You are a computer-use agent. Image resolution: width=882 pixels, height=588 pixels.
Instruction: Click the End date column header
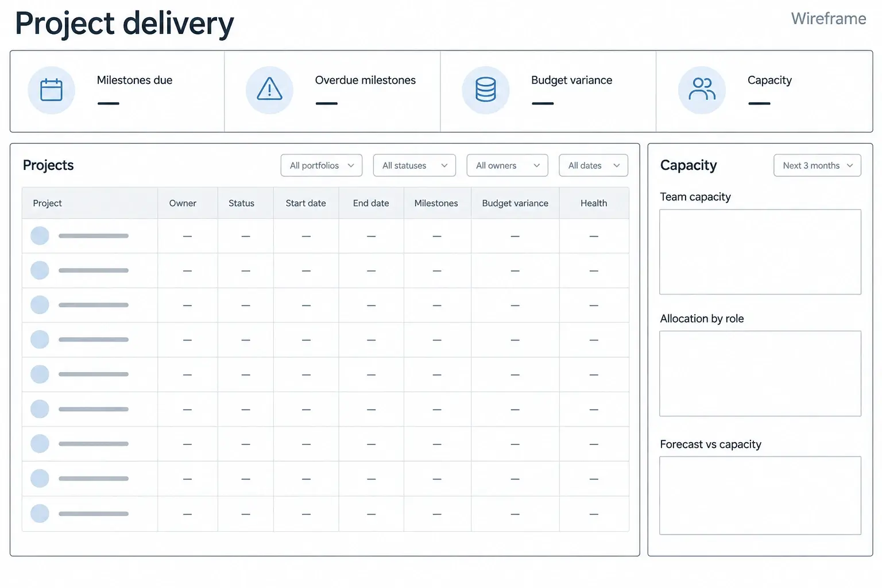[371, 203]
